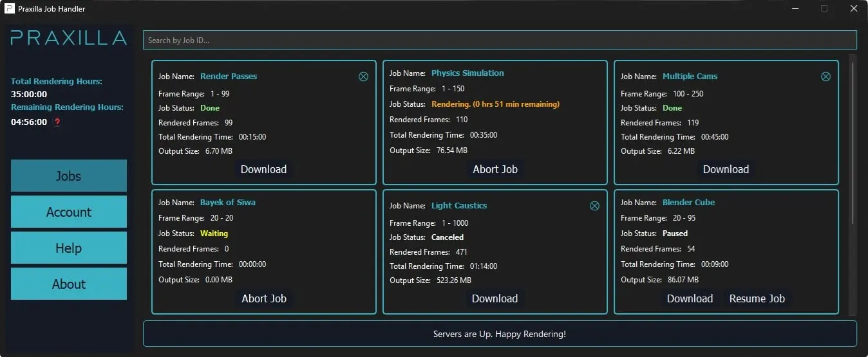Abort the Physics Simulation job
The image size is (868, 357).
[x=495, y=170]
